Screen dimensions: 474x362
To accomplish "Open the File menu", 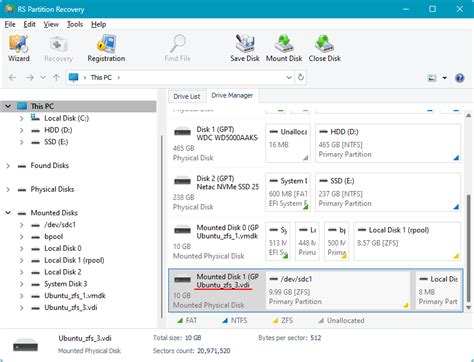I will [10, 24].
